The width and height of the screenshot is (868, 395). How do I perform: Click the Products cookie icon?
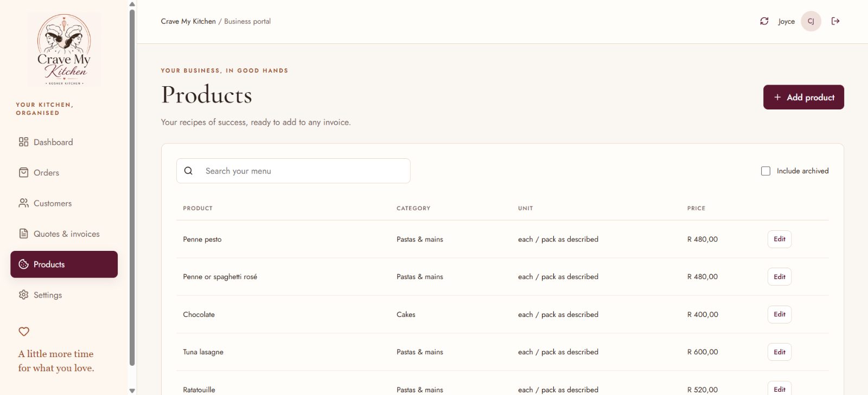point(23,264)
